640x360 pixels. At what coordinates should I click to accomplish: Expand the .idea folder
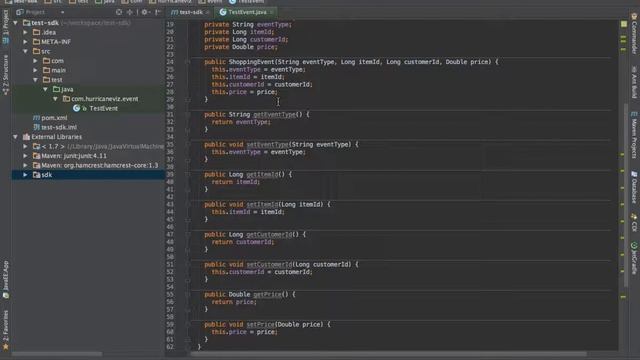click(25, 32)
